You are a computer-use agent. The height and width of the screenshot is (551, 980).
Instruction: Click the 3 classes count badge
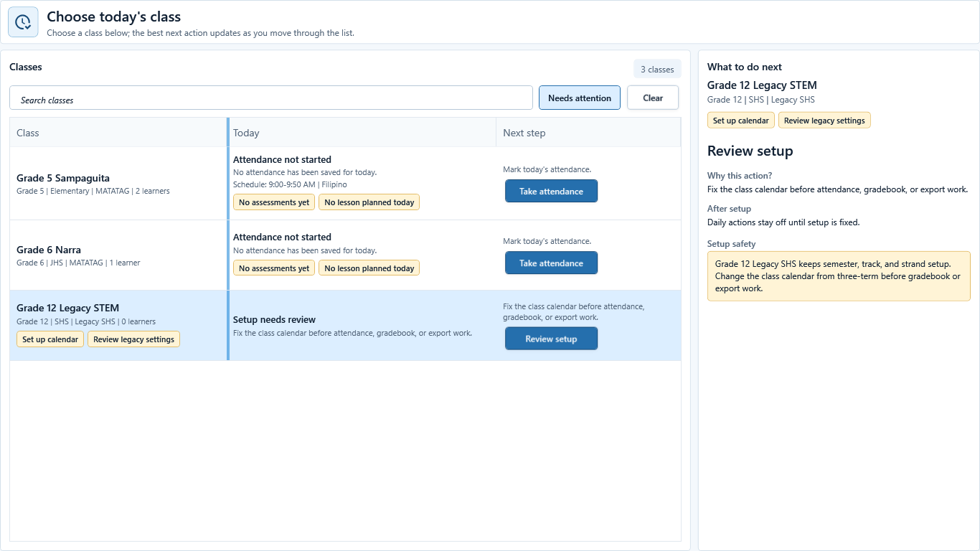657,69
